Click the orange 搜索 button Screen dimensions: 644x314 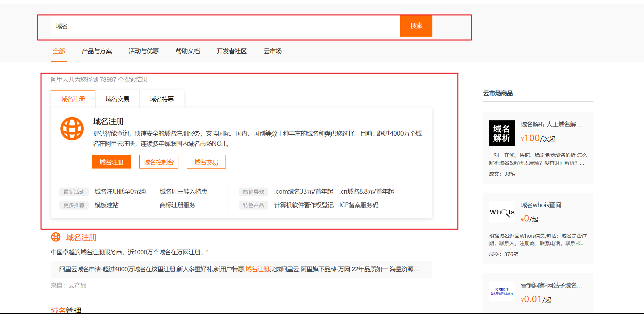point(416,26)
